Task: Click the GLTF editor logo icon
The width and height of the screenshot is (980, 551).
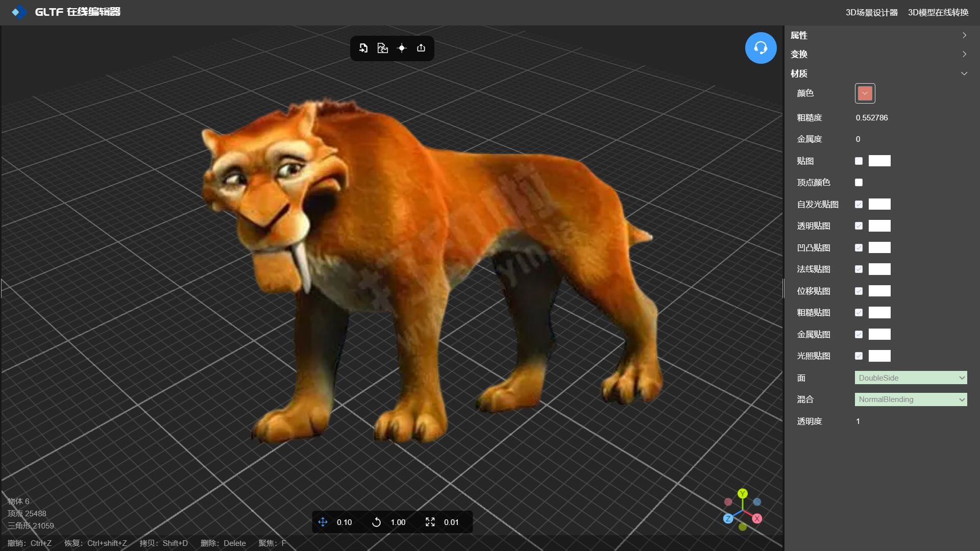Action: [x=19, y=12]
